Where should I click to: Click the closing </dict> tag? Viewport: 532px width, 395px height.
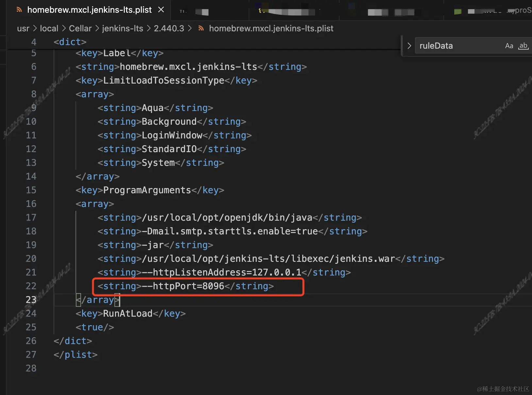tap(73, 341)
